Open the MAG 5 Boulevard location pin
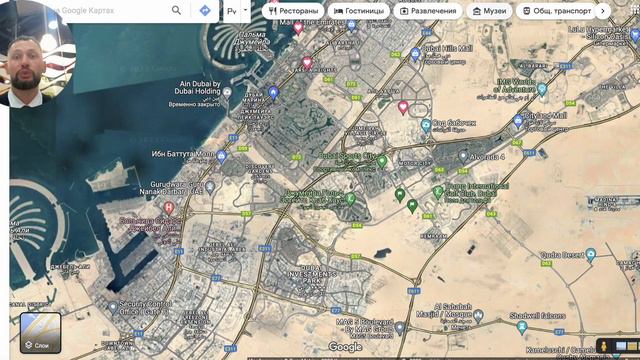The height and width of the screenshot is (360, 640). [x=400, y=327]
